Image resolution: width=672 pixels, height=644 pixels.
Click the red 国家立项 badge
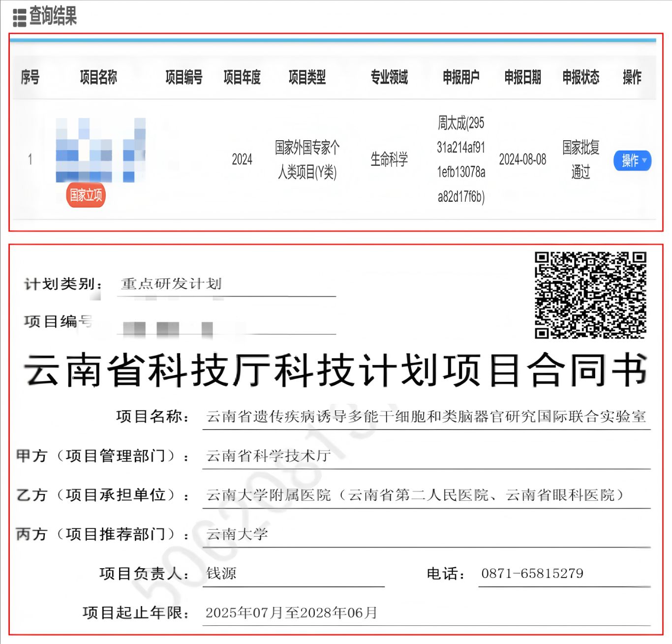tap(86, 195)
